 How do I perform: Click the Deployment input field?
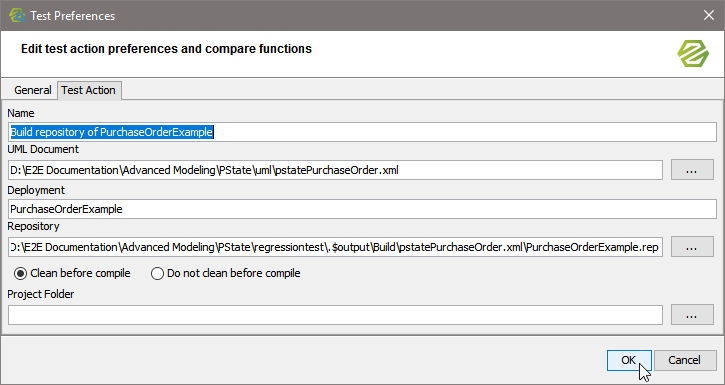click(x=362, y=209)
